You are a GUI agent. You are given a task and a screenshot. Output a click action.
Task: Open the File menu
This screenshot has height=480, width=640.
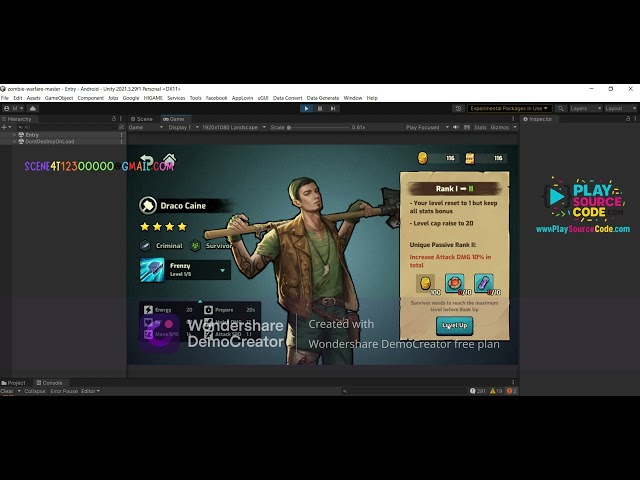click(x=5, y=98)
